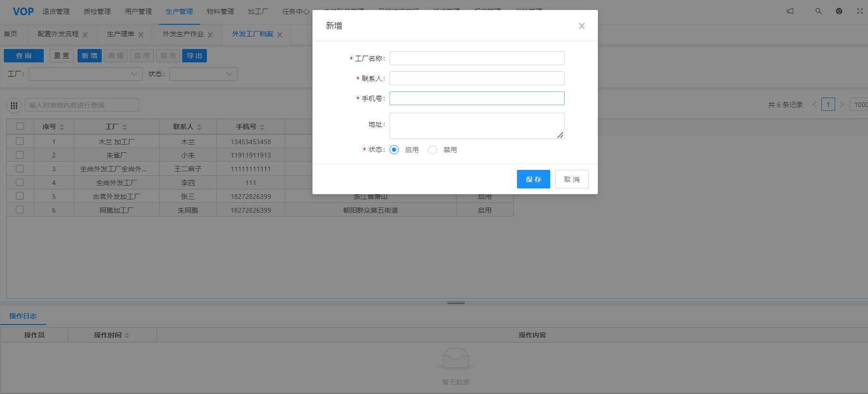Screen dimensions: 868x394
Task: Expand the 状态 filter dropdown
Action: pos(204,74)
